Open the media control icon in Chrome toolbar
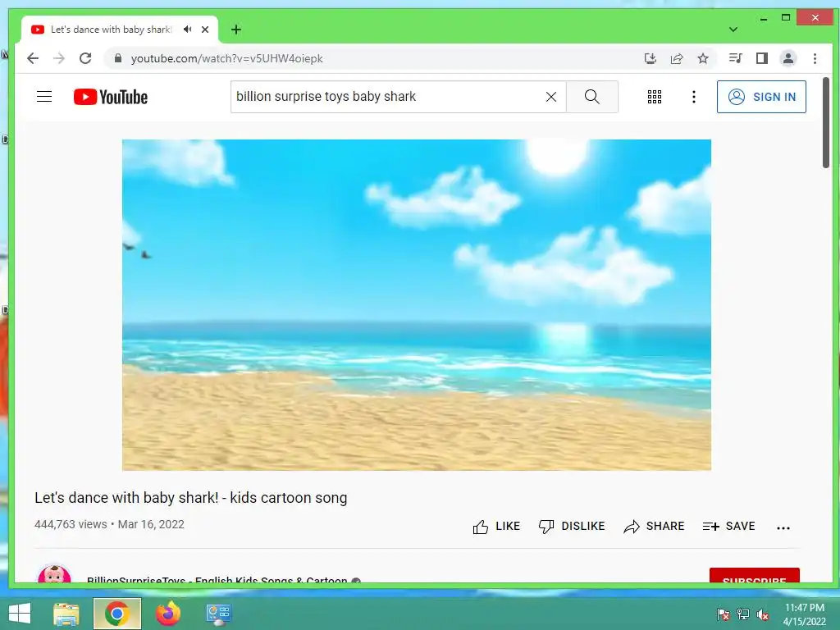The width and height of the screenshot is (840, 630). point(736,58)
